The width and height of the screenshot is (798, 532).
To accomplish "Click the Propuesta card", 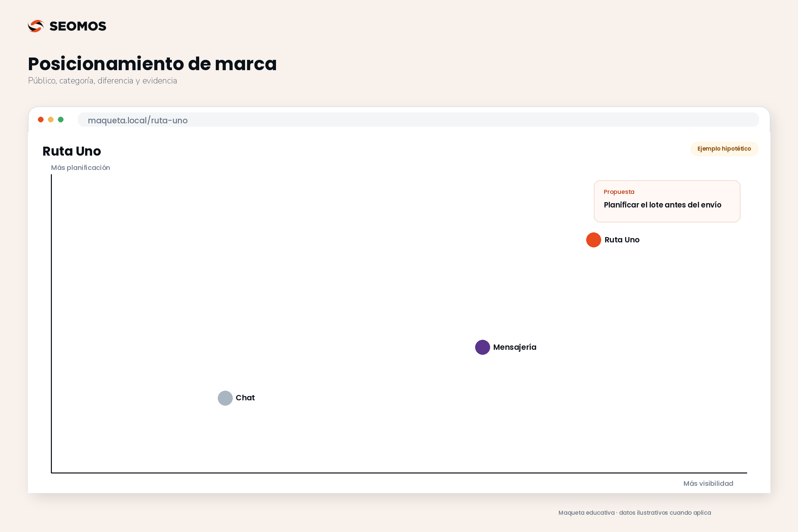I will coord(667,201).
